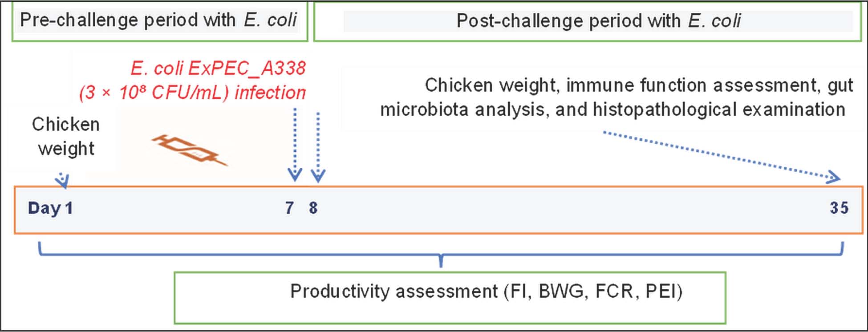Click the immune function assessment text line

point(639,85)
